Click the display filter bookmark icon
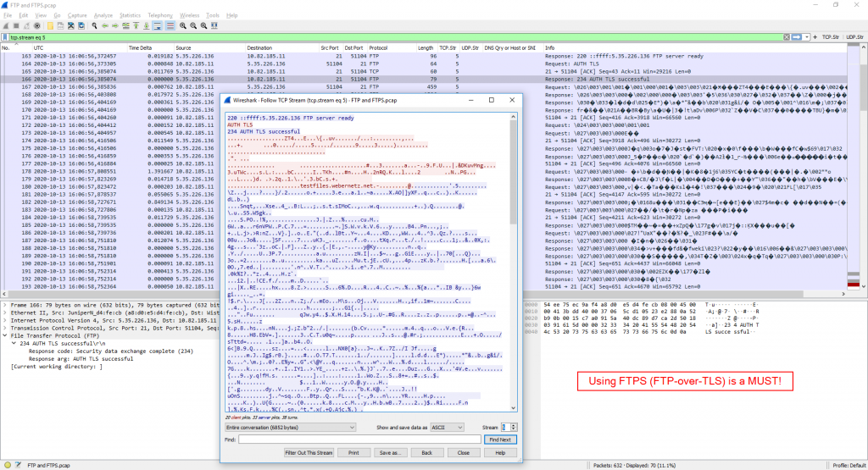Screen dimensions: 868x470 click(4, 38)
